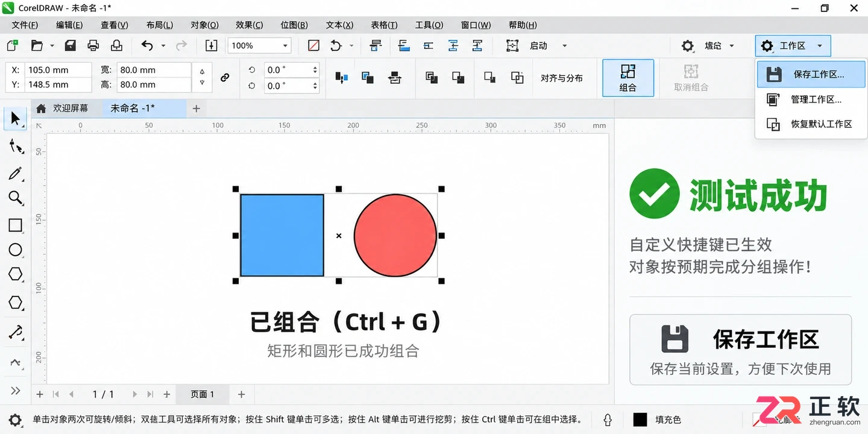Viewport: 868px width, 434px height.
Task: Open the 文件(F) menu
Action: tap(25, 25)
